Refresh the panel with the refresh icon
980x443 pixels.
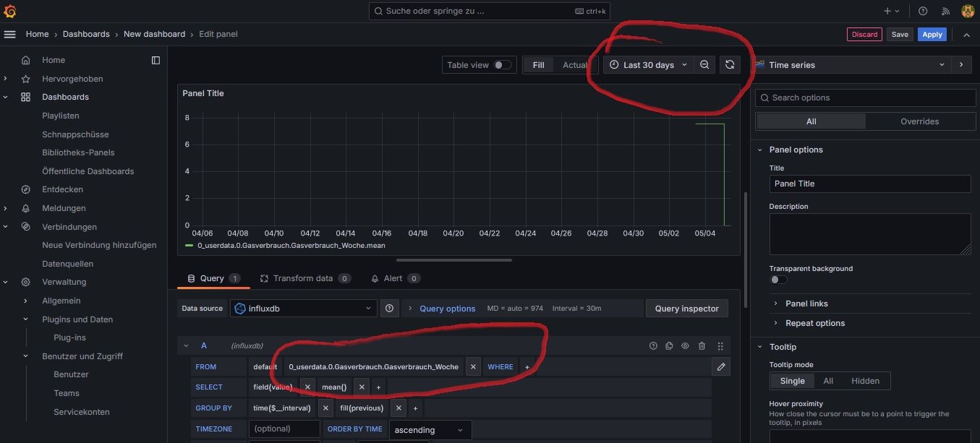pyautogui.click(x=730, y=65)
